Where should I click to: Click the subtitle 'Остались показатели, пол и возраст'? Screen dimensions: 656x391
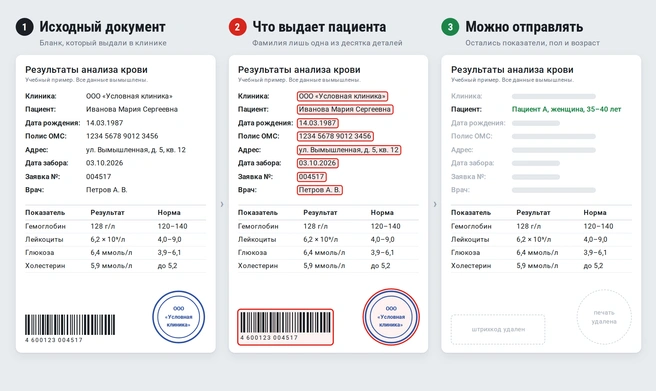click(533, 43)
